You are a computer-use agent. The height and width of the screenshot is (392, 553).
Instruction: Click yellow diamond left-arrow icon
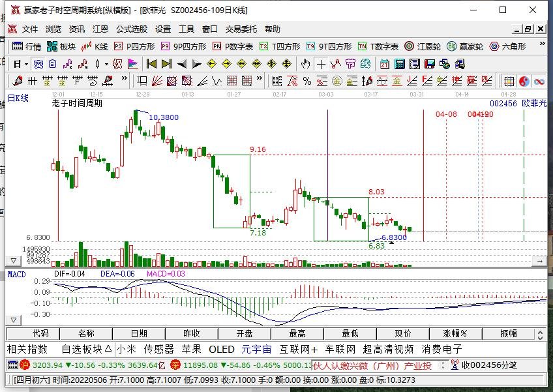tap(211, 64)
